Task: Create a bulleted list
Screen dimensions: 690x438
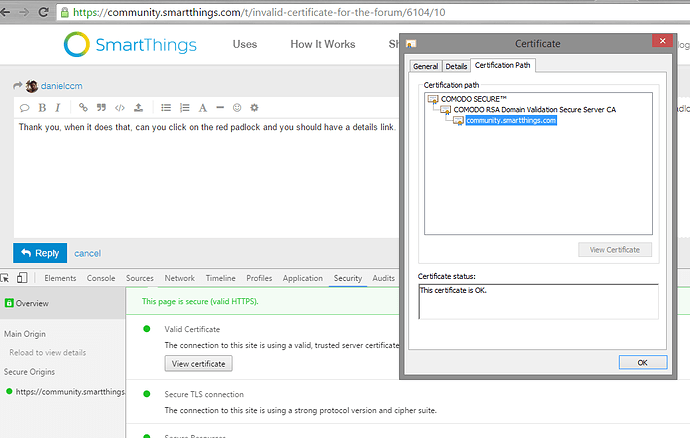Action: [166, 107]
